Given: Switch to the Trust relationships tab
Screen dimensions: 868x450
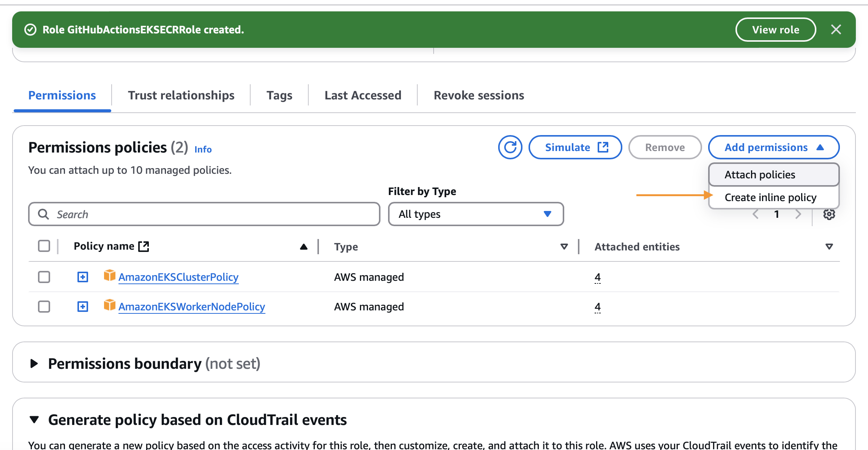Looking at the screenshot, I should [x=181, y=95].
